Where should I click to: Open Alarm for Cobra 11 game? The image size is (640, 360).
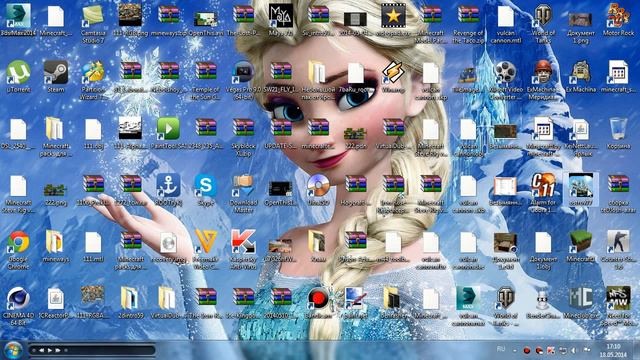[x=543, y=193]
